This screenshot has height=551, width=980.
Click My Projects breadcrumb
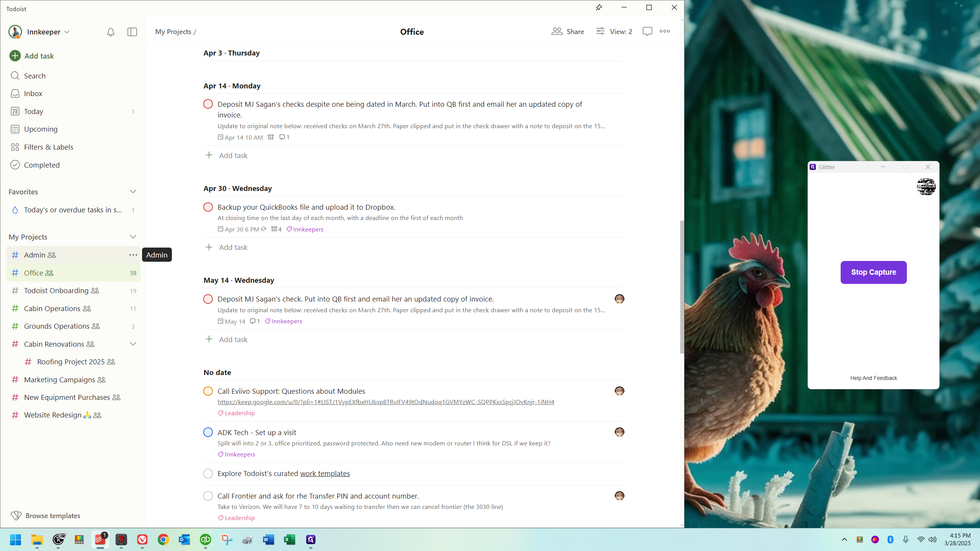pyautogui.click(x=173, y=32)
